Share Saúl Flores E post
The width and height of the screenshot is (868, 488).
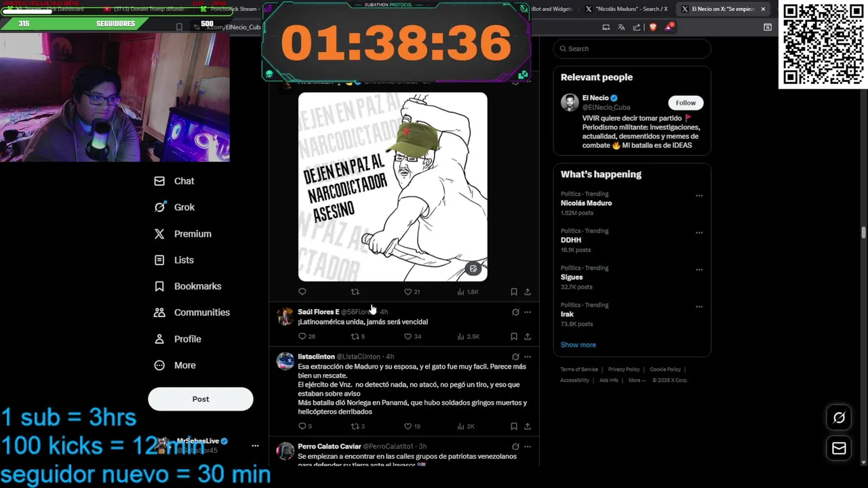[x=527, y=336]
